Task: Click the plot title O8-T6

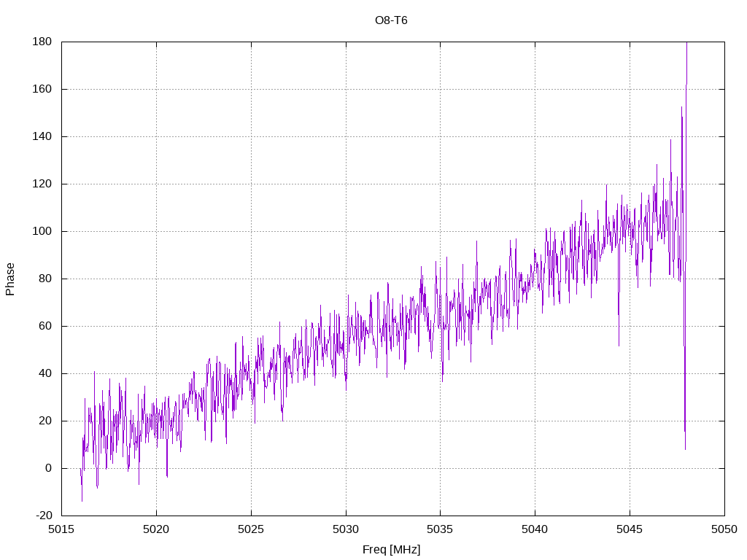Action: (x=391, y=20)
